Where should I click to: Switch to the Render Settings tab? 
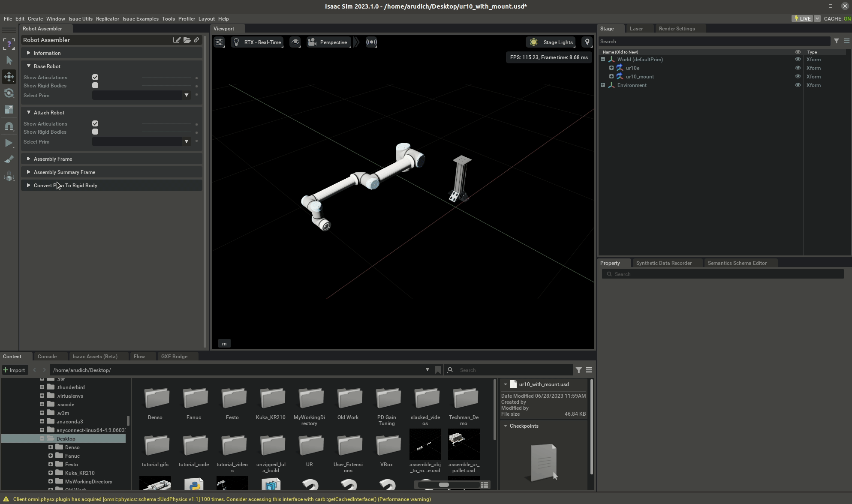click(677, 29)
